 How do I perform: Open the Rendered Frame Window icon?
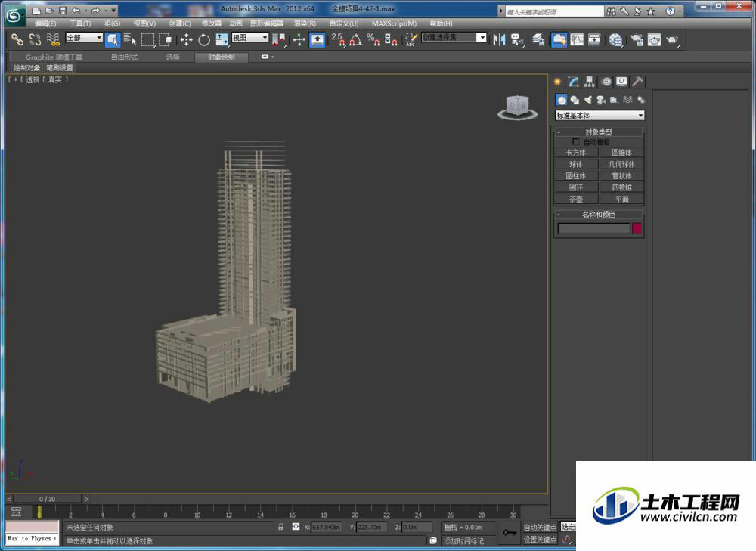[654, 39]
